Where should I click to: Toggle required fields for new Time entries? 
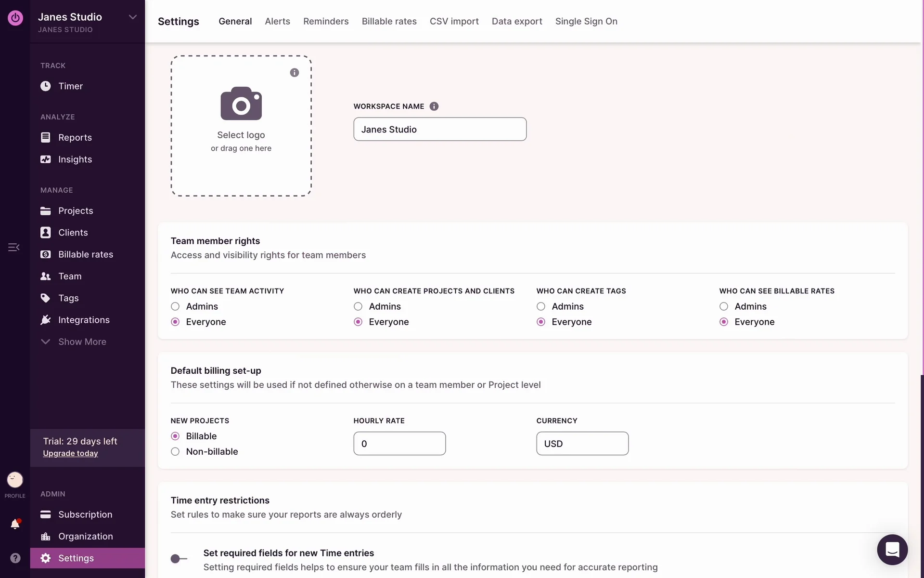tap(179, 559)
